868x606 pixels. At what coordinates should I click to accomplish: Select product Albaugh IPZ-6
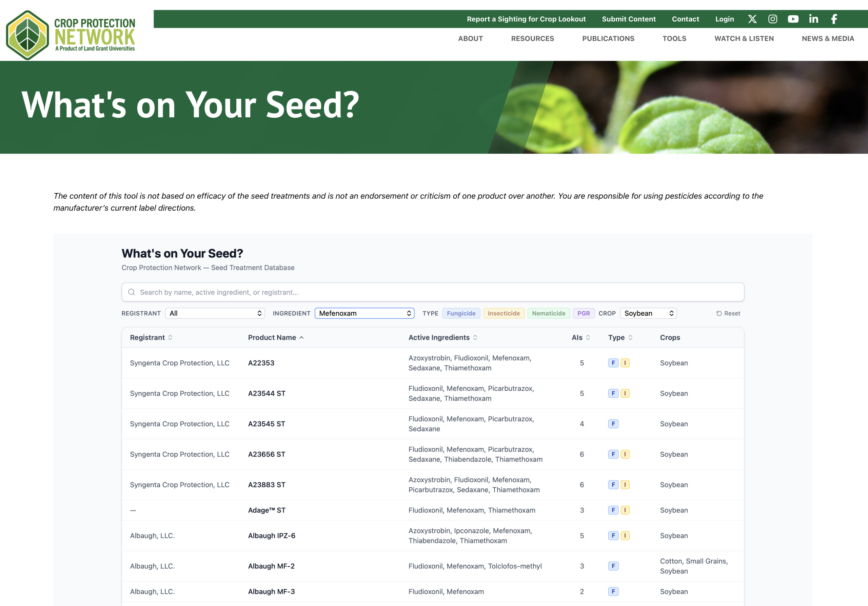[272, 535]
